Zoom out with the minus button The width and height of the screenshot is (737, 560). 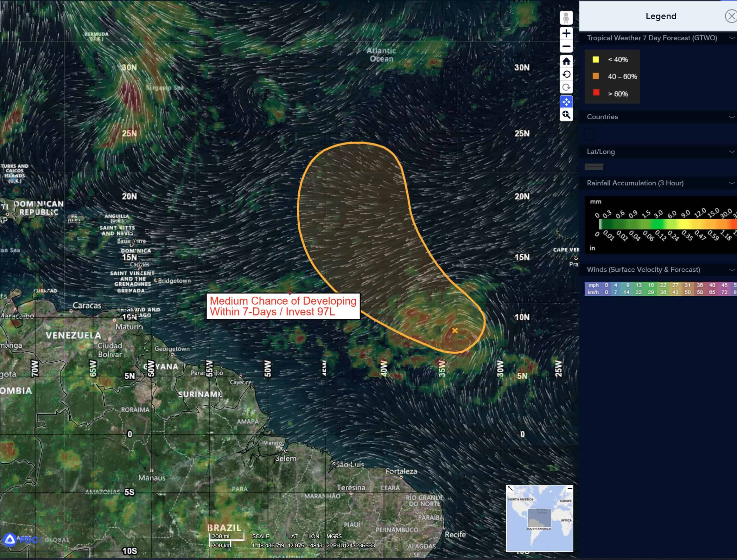click(566, 47)
